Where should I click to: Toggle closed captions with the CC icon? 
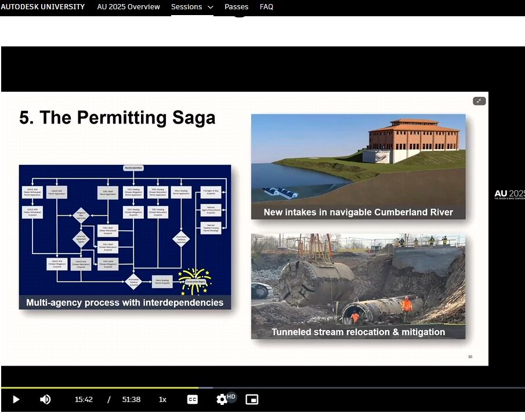click(x=192, y=399)
